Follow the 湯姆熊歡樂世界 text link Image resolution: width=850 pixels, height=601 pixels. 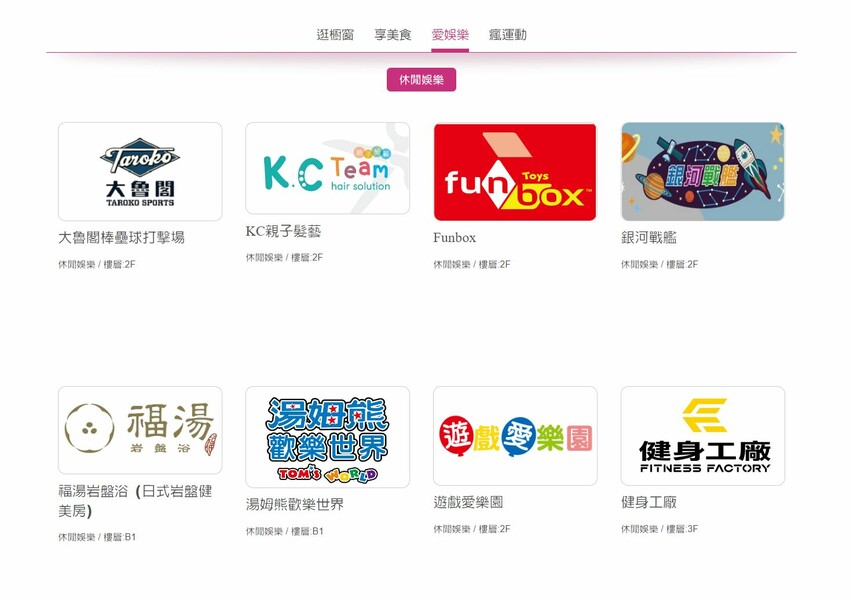[294, 505]
